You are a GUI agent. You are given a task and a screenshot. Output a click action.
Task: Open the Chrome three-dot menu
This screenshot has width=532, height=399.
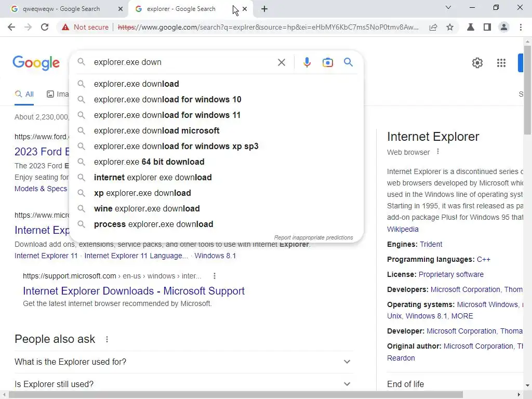tap(521, 27)
